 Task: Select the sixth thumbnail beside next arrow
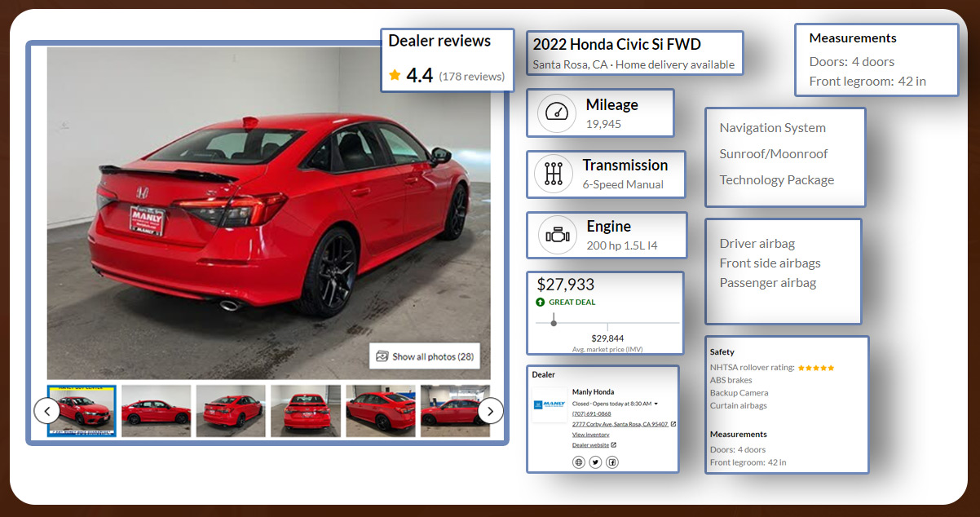click(x=455, y=411)
